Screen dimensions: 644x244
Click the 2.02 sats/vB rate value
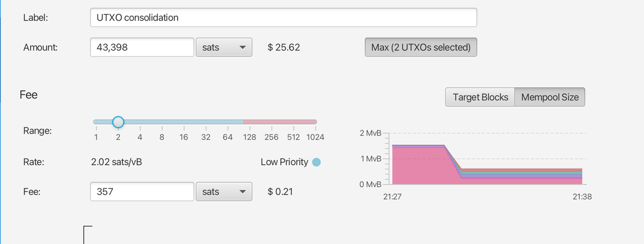[116, 162]
